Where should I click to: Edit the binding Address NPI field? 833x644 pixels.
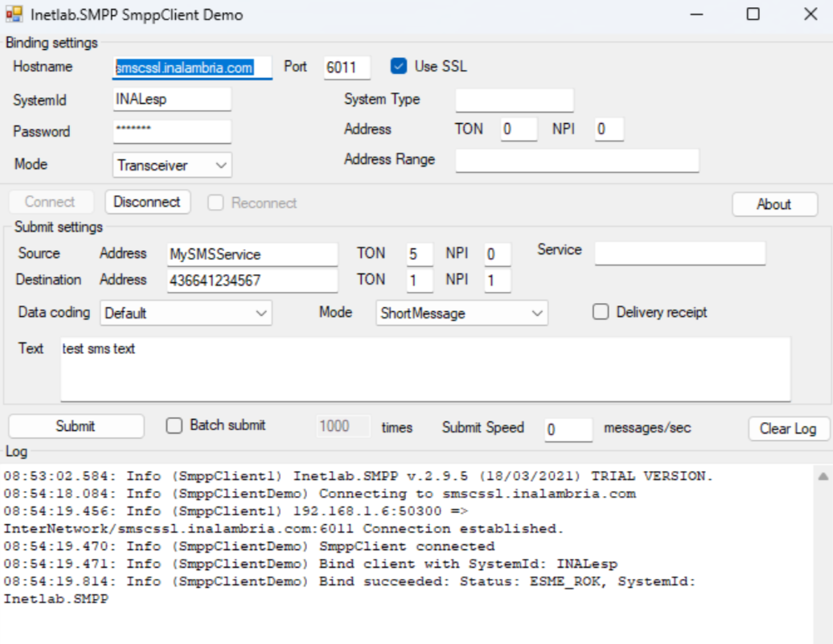[x=609, y=129]
